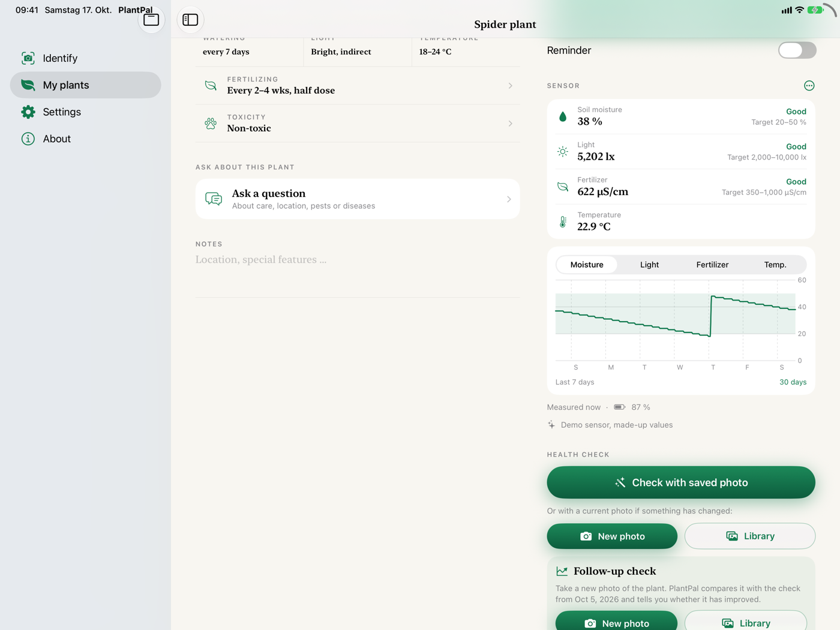Screen dimensions: 840x630
Task: Click the soil moisture droplet icon
Action: [563, 117]
